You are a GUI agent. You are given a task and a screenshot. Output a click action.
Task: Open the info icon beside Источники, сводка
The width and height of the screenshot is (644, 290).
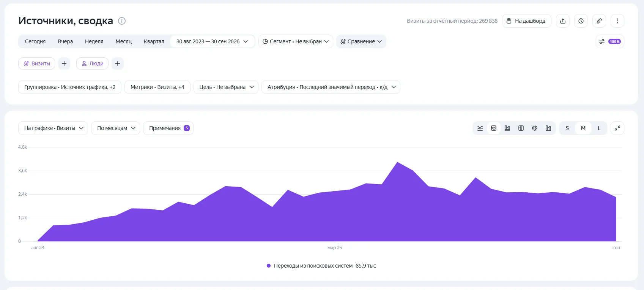pyautogui.click(x=122, y=21)
